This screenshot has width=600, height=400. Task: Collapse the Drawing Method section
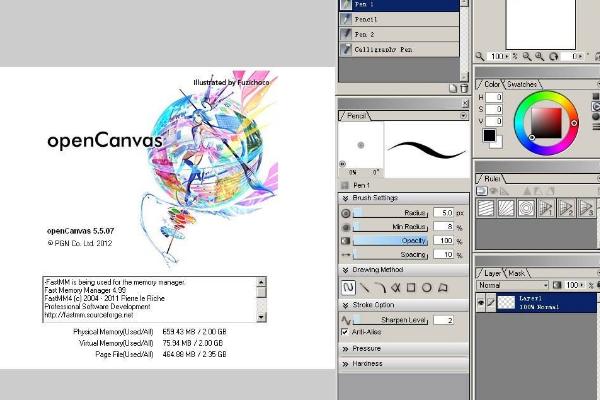[x=346, y=270]
